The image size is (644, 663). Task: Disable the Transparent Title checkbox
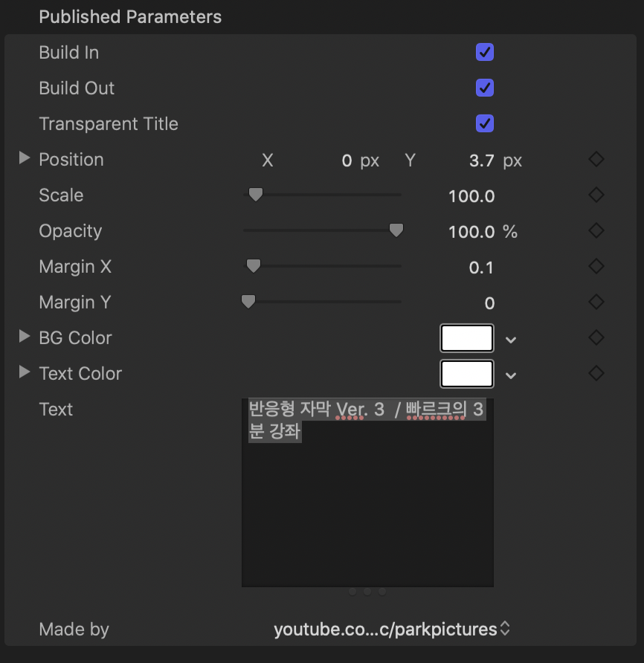point(484,123)
